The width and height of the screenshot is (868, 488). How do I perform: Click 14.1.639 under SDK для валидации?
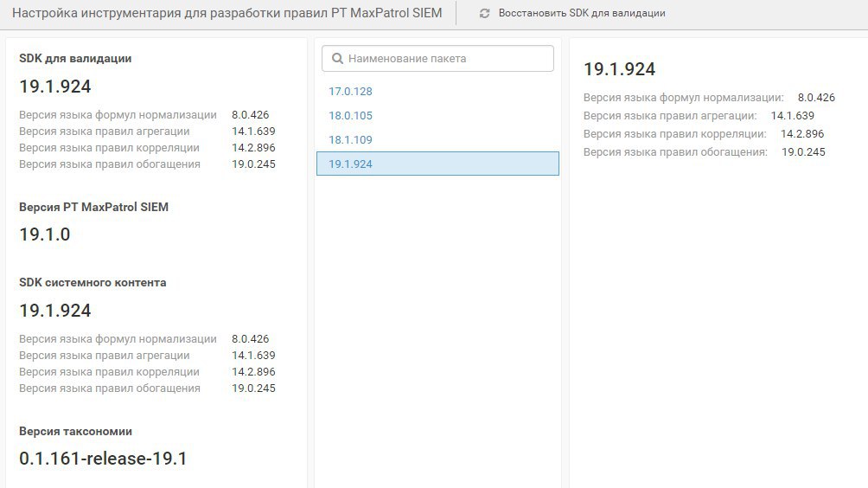click(x=253, y=132)
